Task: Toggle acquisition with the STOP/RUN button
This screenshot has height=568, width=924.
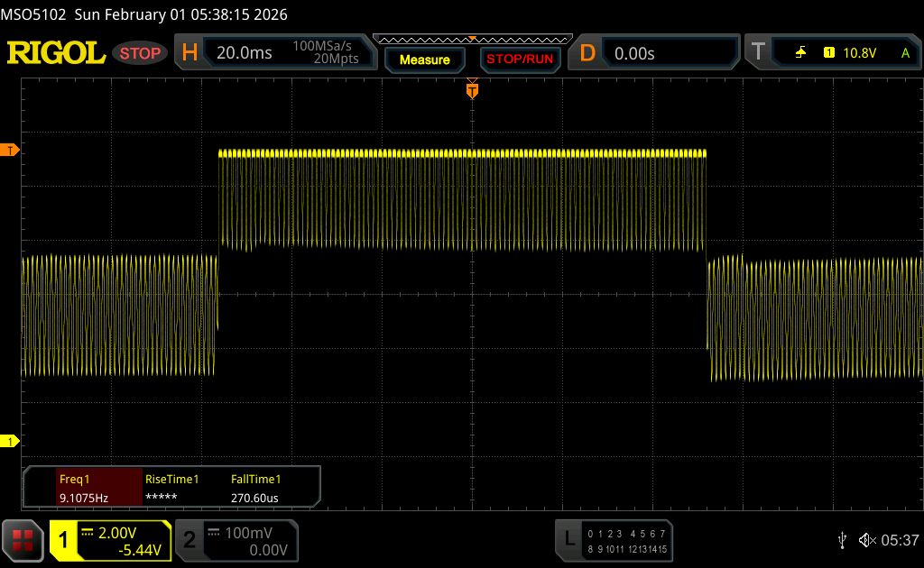Action: (x=519, y=60)
